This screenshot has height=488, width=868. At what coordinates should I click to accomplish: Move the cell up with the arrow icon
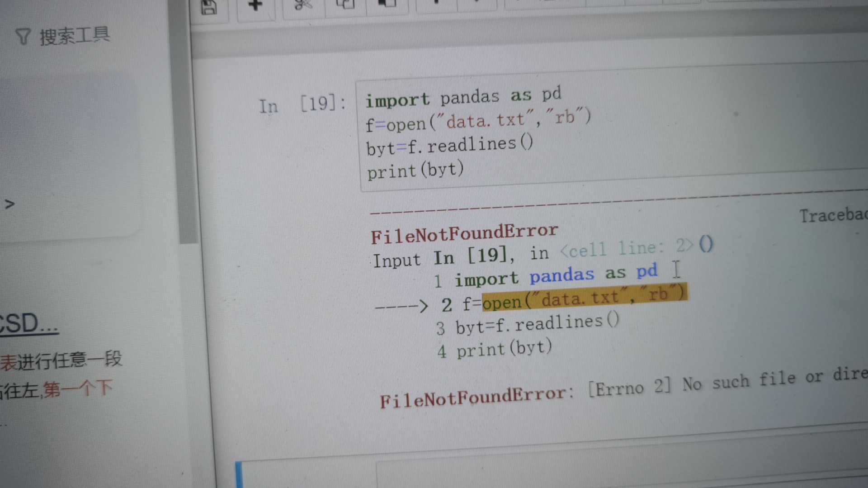click(x=436, y=3)
